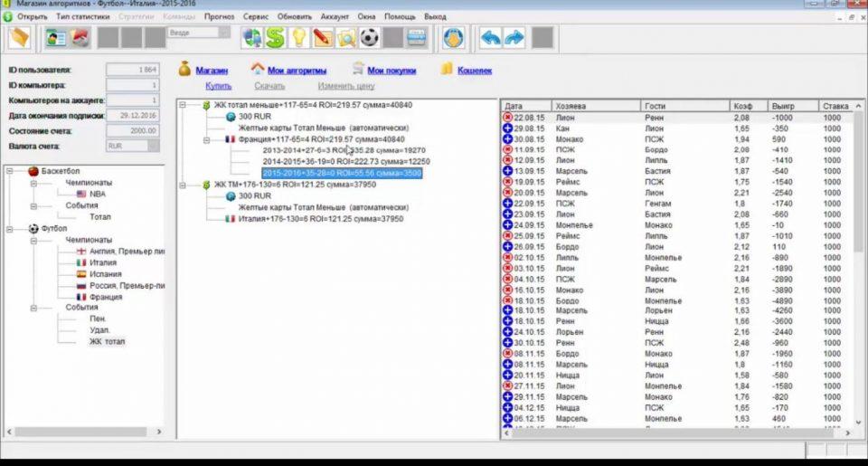
Task: Click the light bulb toolbar icon
Action: tap(298, 38)
